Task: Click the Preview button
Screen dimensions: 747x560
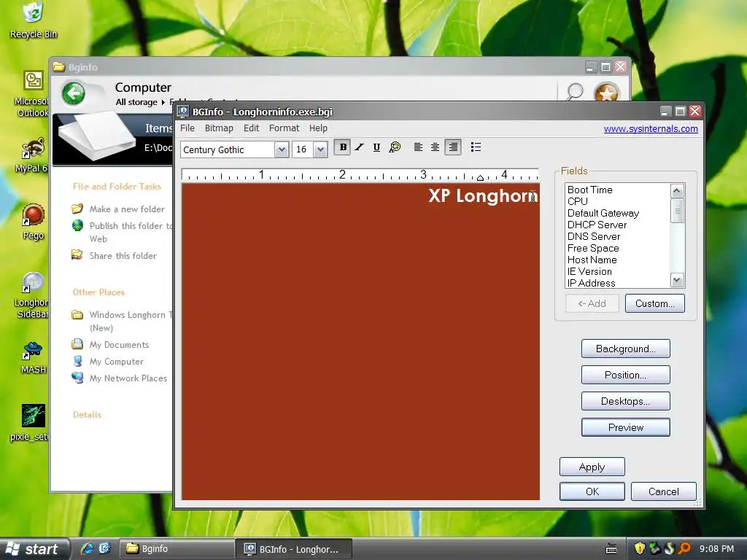Action: click(625, 427)
